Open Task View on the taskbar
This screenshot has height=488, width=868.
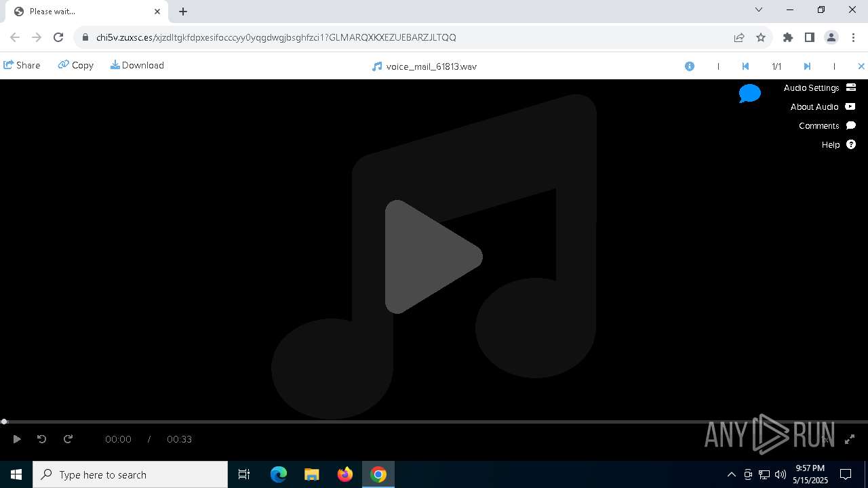244,474
